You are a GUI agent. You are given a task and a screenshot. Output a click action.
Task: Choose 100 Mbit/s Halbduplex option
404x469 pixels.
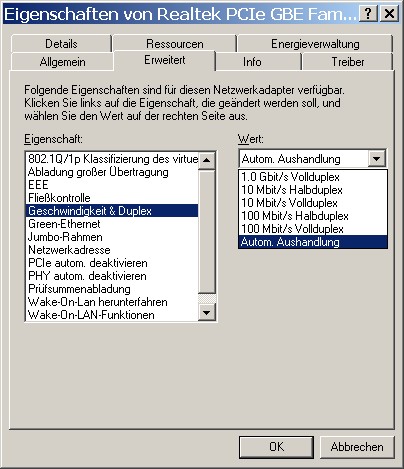point(313,216)
